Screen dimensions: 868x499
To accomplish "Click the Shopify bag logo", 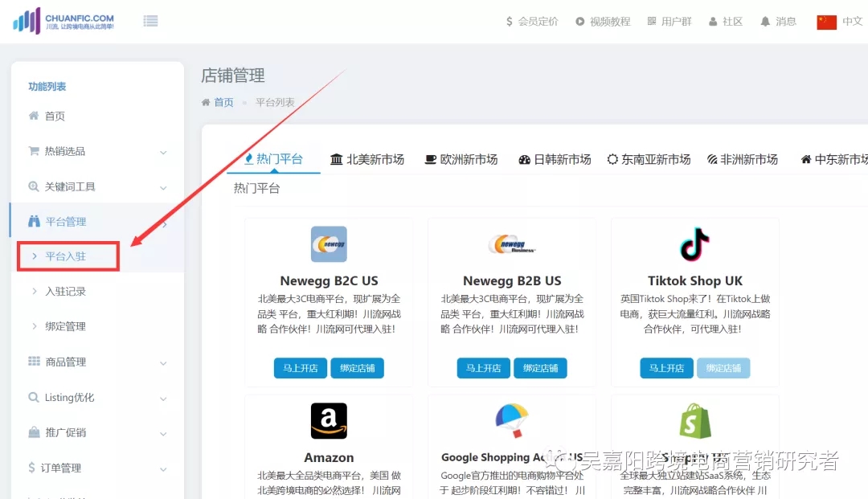I will point(694,420).
